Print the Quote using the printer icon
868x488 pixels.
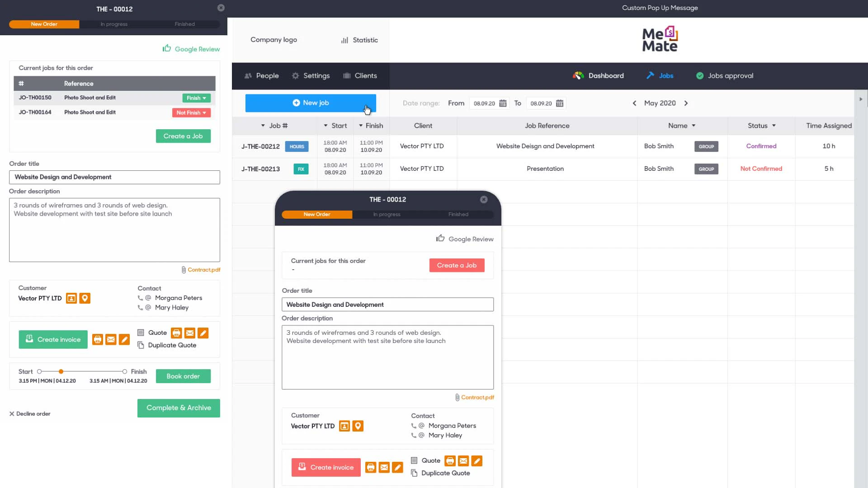(x=176, y=333)
